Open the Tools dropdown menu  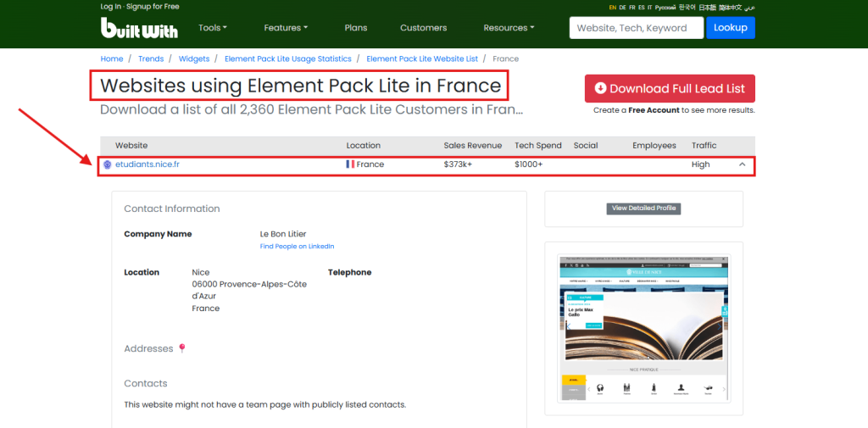213,28
